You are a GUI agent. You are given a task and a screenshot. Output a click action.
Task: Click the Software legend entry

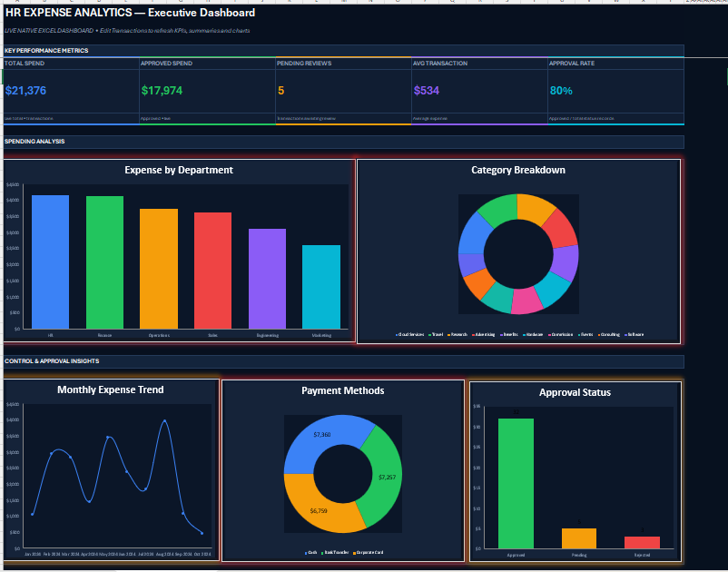point(634,334)
